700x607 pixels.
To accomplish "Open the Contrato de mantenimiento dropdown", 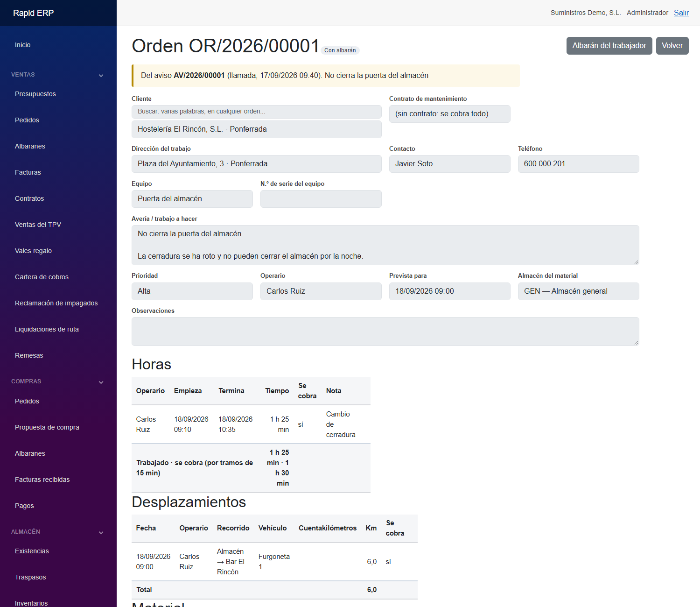I will [x=449, y=114].
